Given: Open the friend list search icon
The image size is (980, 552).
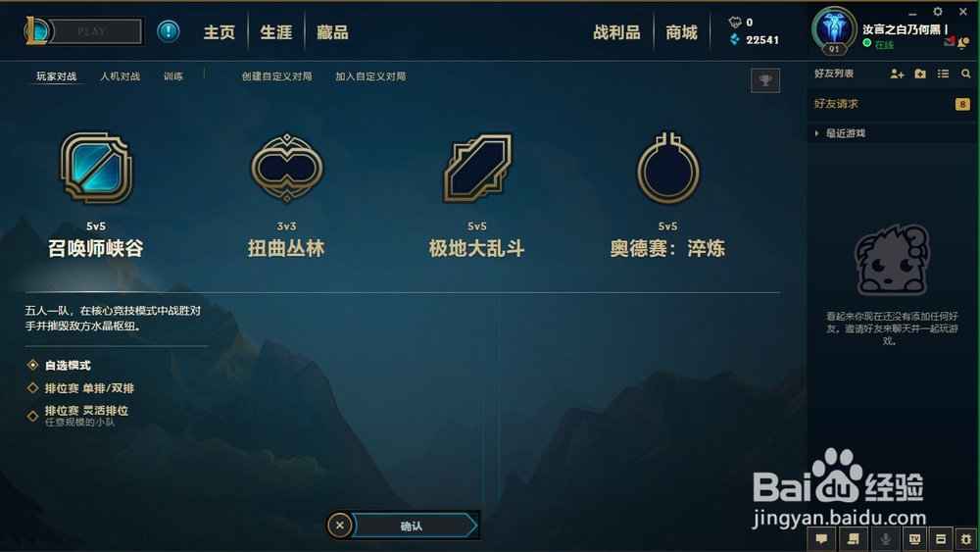Looking at the screenshot, I should [x=965, y=74].
